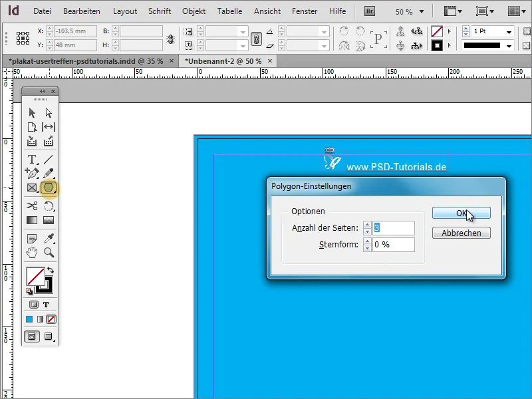Viewport: 532px width, 399px height.
Task: Select the Type tool
Action: click(x=32, y=159)
